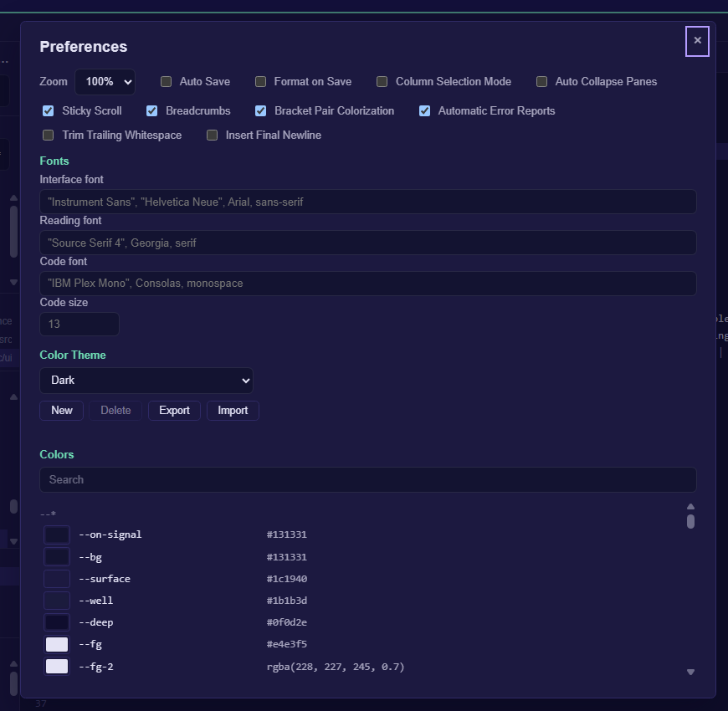Image resolution: width=728 pixels, height=711 pixels.
Task: Click rgba(228, 227, 245, 0.7) value
Action: point(336,667)
